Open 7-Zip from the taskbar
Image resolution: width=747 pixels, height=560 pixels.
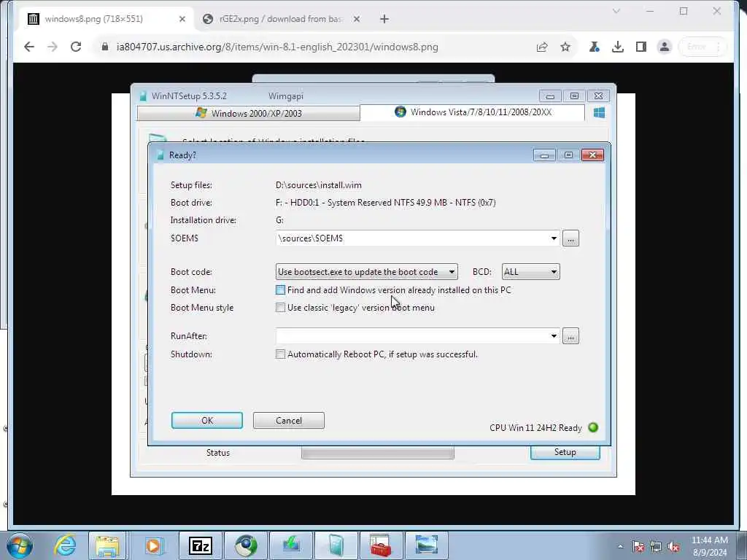click(200, 545)
